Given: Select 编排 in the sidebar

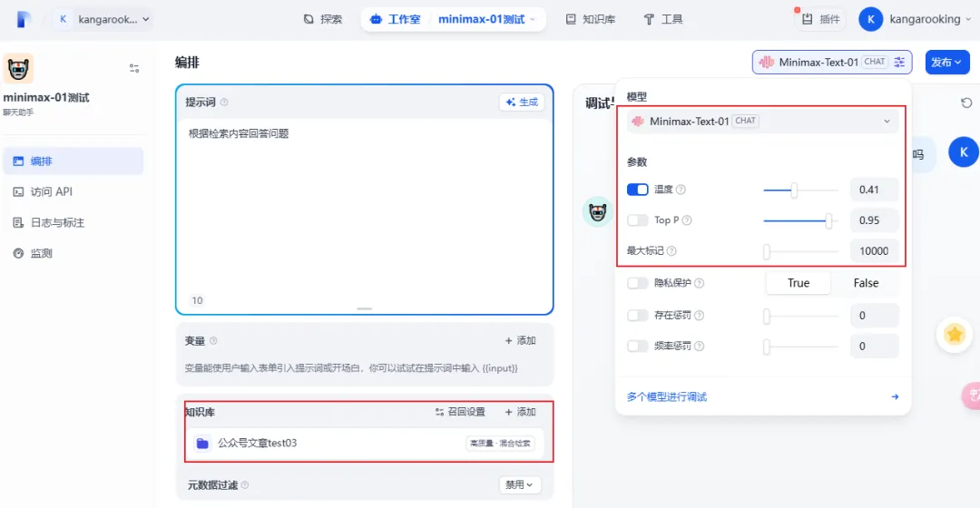Looking at the screenshot, I should point(73,161).
